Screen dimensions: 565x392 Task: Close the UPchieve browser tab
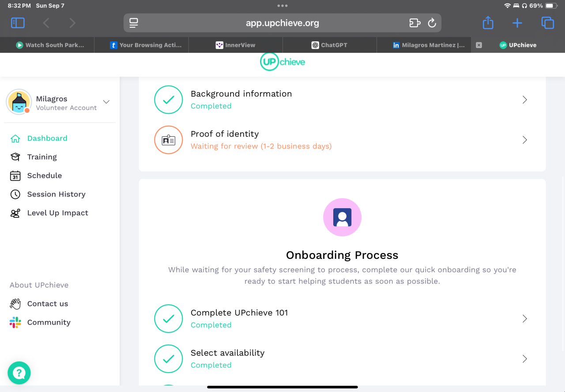(x=479, y=45)
